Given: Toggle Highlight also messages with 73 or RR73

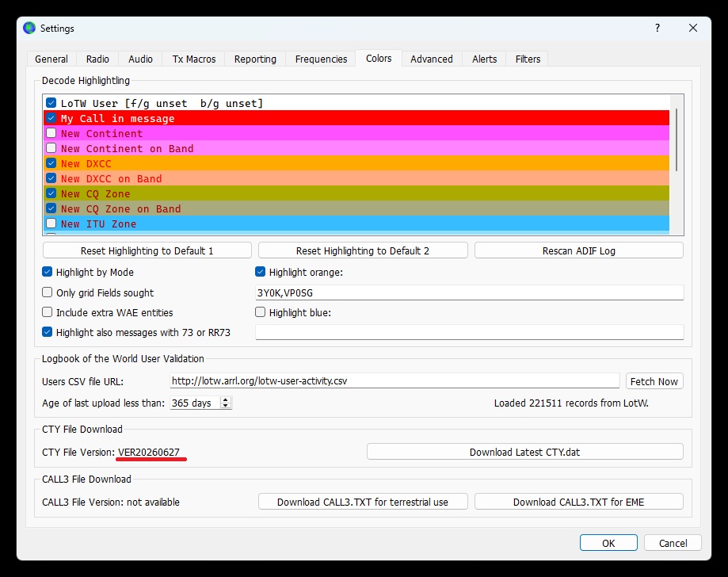Looking at the screenshot, I should [x=47, y=332].
